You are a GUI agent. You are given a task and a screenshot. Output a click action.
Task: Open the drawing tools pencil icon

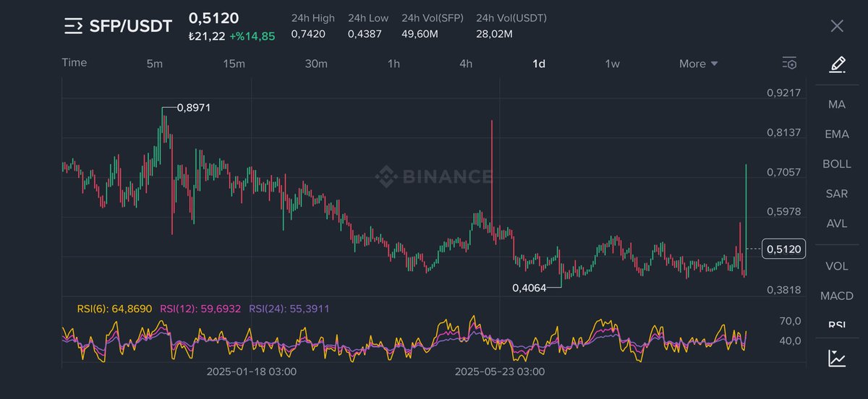pos(837,64)
